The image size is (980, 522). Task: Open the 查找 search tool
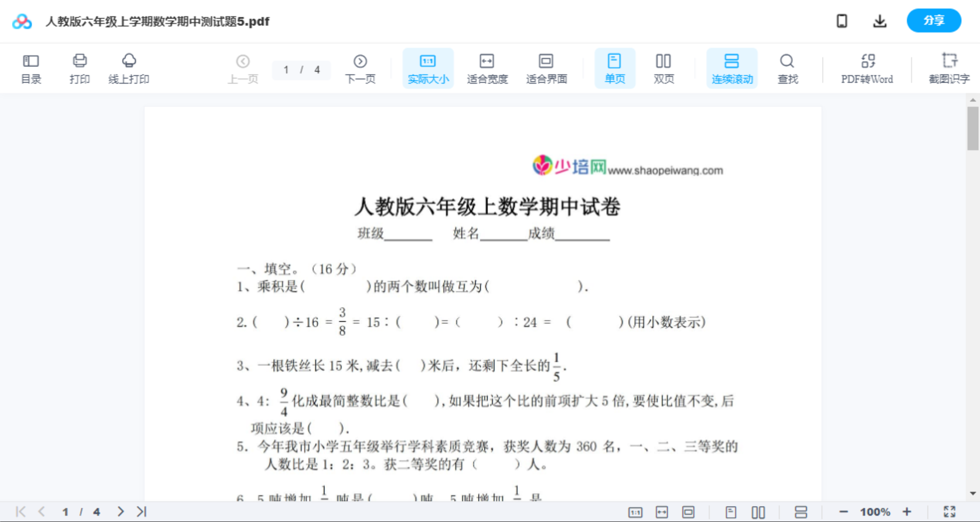pos(788,68)
